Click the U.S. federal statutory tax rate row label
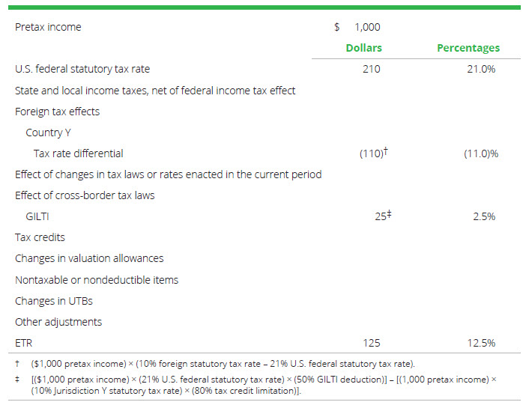The image size is (532, 408). click(x=82, y=69)
